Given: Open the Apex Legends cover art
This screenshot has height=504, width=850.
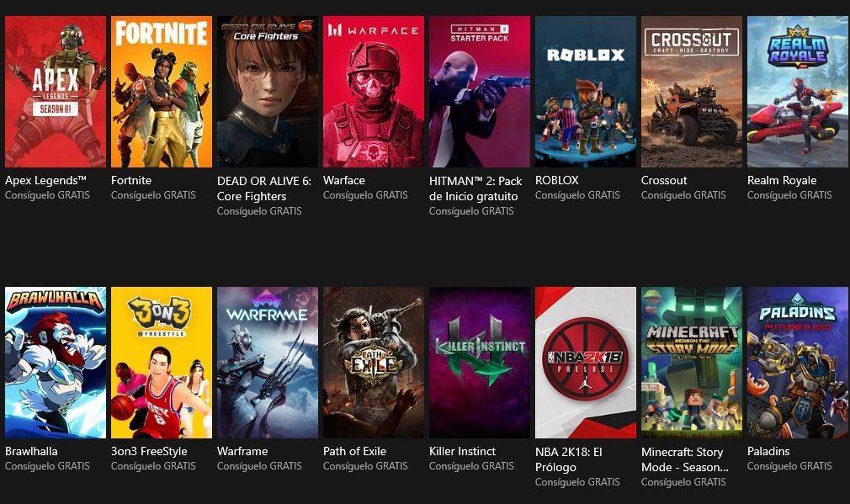Looking at the screenshot, I should point(56,92).
